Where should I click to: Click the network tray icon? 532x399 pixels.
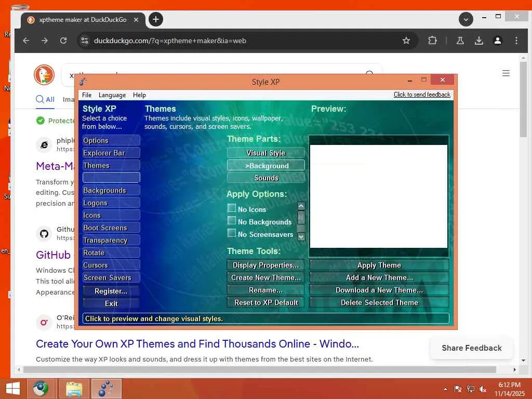(x=470, y=389)
